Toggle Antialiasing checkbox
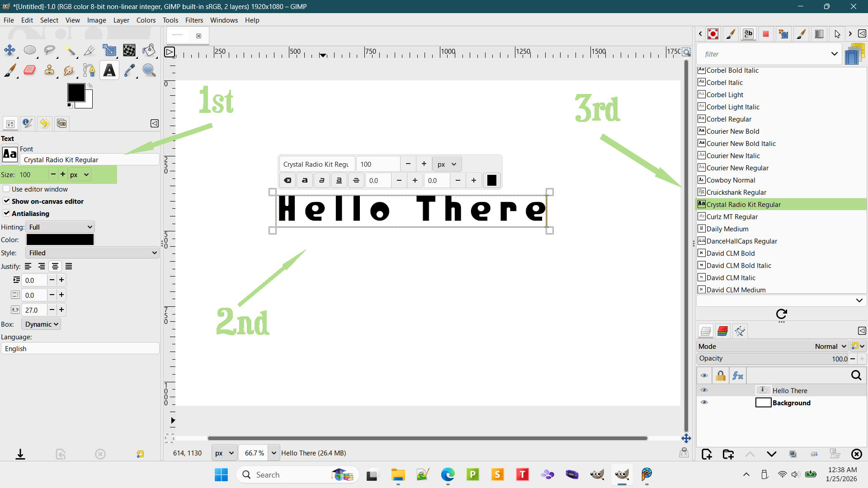The width and height of the screenshot is (868, 488). [6, 213]
